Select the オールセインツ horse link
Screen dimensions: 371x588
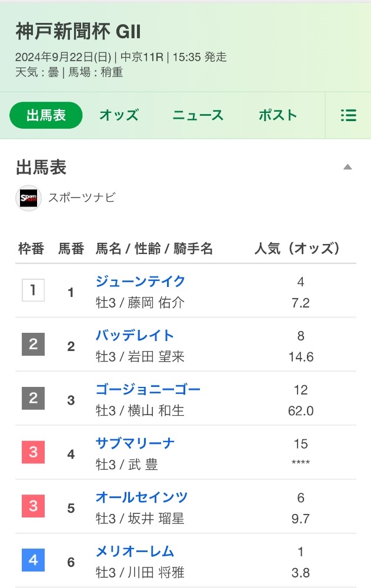tap(142, 497)
